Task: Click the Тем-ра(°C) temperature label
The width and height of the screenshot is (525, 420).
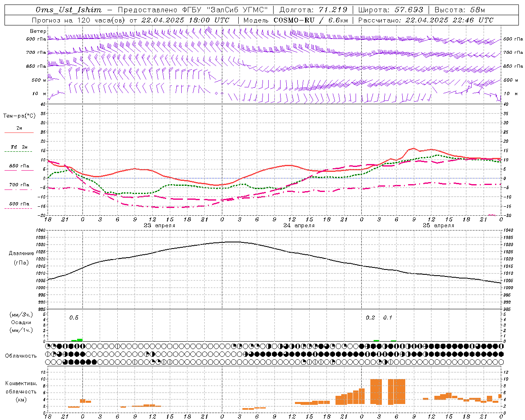Action: [x=19, y=116]
